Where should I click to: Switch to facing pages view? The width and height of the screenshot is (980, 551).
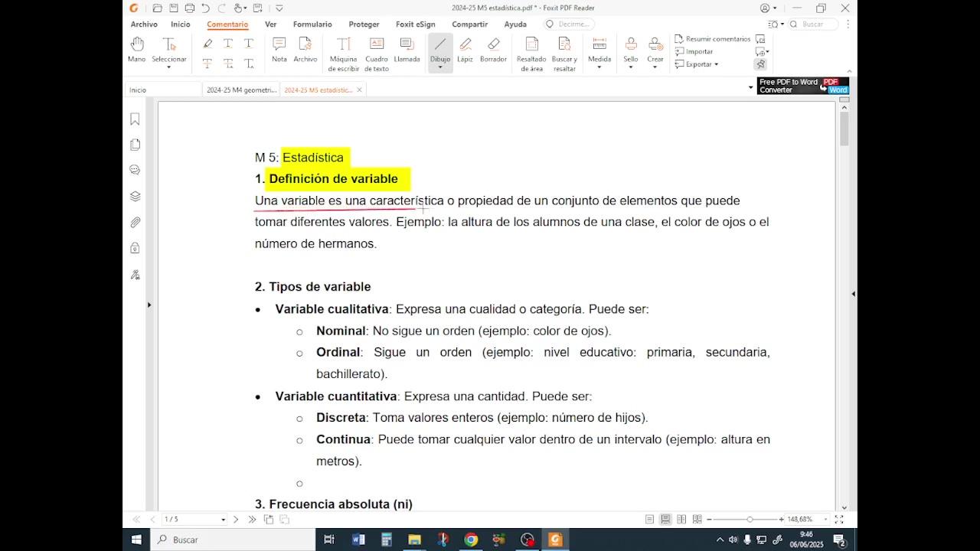coord(681,520)
